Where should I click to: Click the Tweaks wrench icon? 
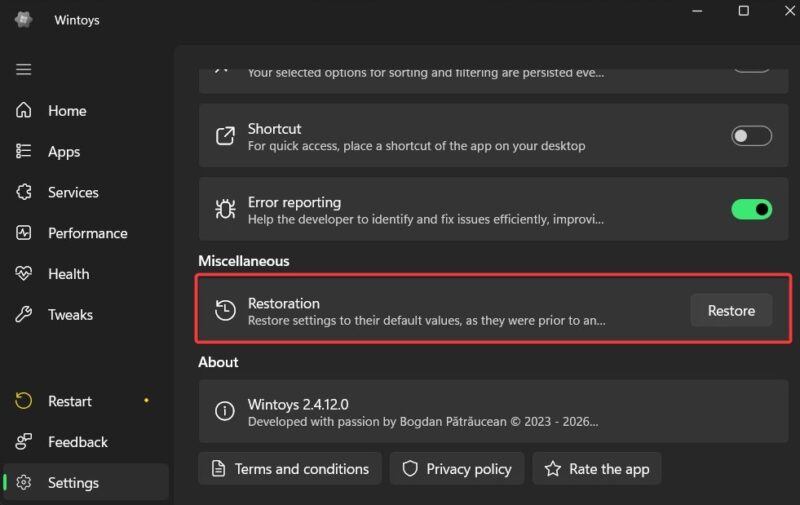23,314
